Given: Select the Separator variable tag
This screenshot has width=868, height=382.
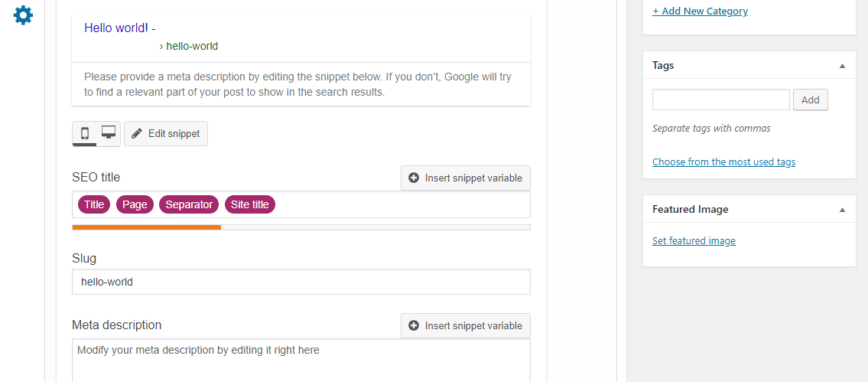Looking at the screenshot, I should click(189, 204).
